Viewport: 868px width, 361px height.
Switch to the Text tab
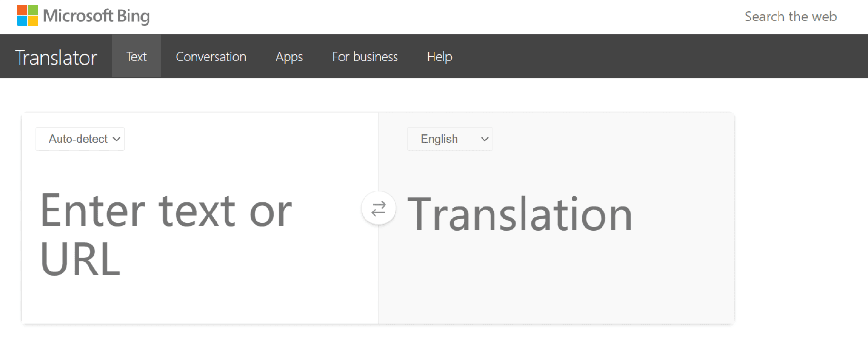136,56
